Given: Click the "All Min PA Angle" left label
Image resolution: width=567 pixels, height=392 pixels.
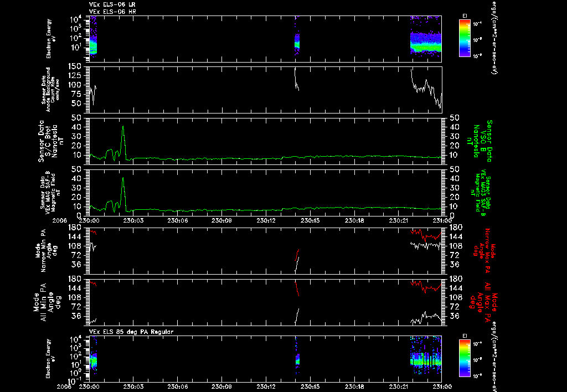Looking at the screenshot, I should tap(46, 302).
